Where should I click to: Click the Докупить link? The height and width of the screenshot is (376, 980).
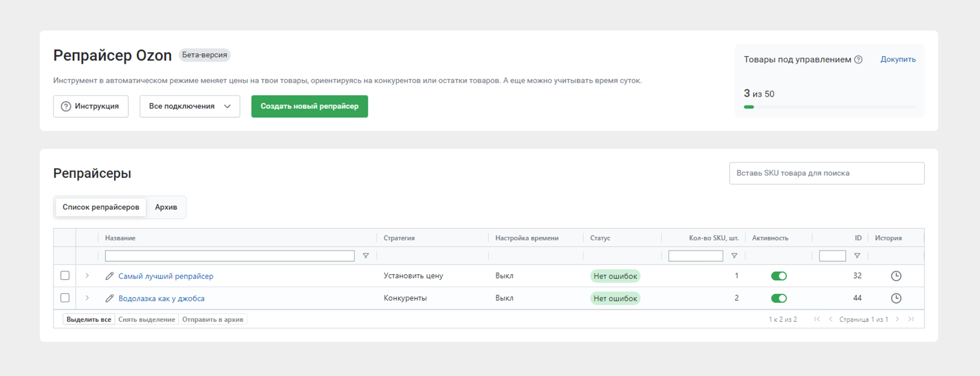coord(898,59)
